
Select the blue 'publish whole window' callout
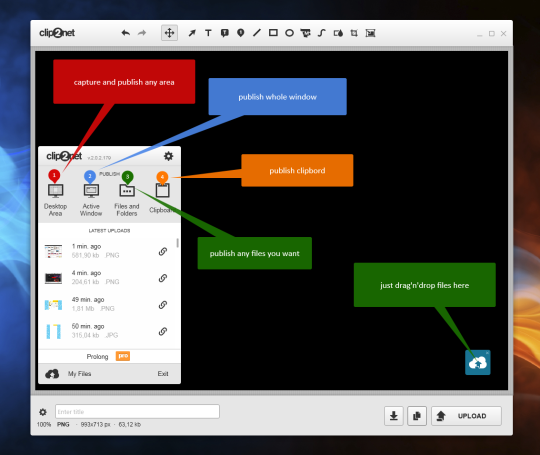pos(278,96)
